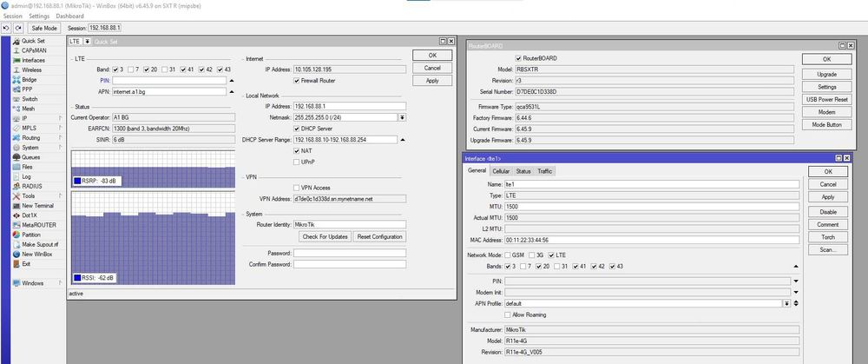This screenshot has width=868, height=364.
Task: Enable the VPN Access checkbox
Action: 297,188
